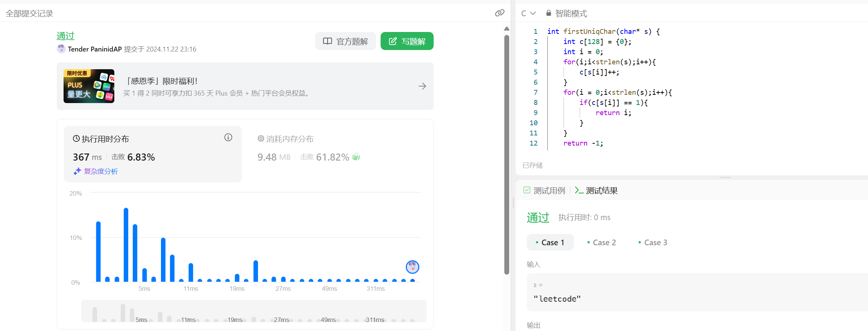Click the green 写题解 button
Screen dimensions: 868x331
(407, 41)
